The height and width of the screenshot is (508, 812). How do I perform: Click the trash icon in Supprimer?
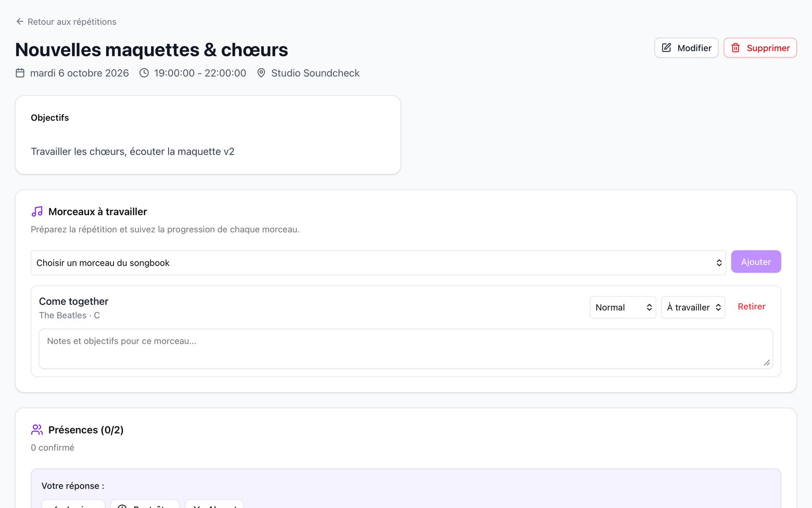[x=735, y=47]
